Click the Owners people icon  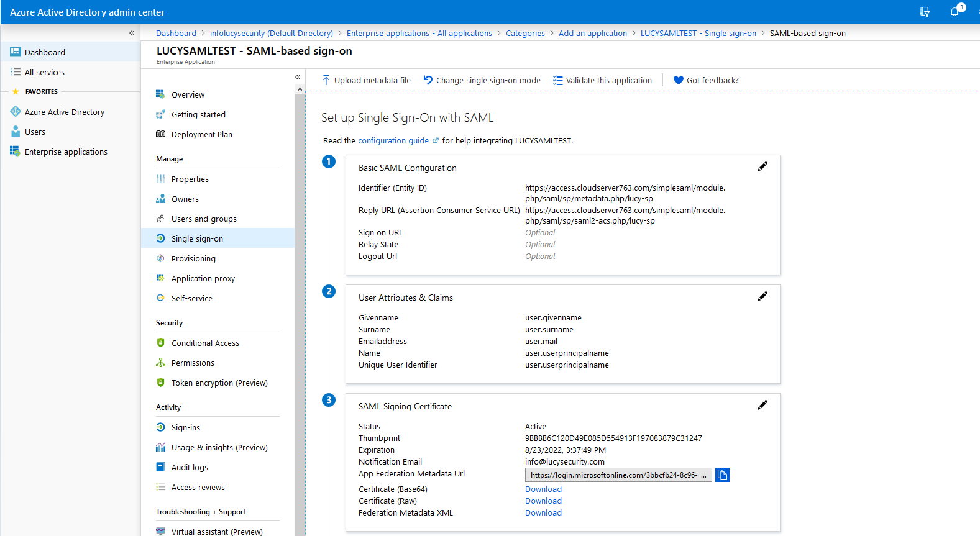coord(160,199)
